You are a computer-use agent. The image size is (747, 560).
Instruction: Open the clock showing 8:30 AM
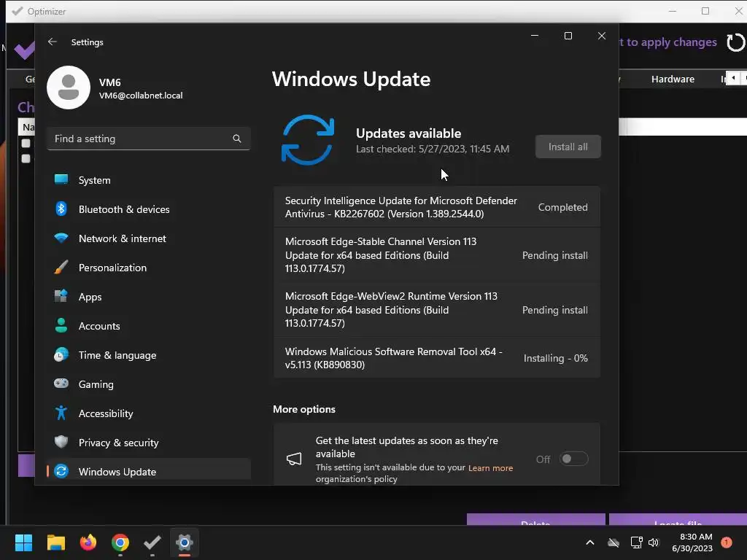(692, 542)
